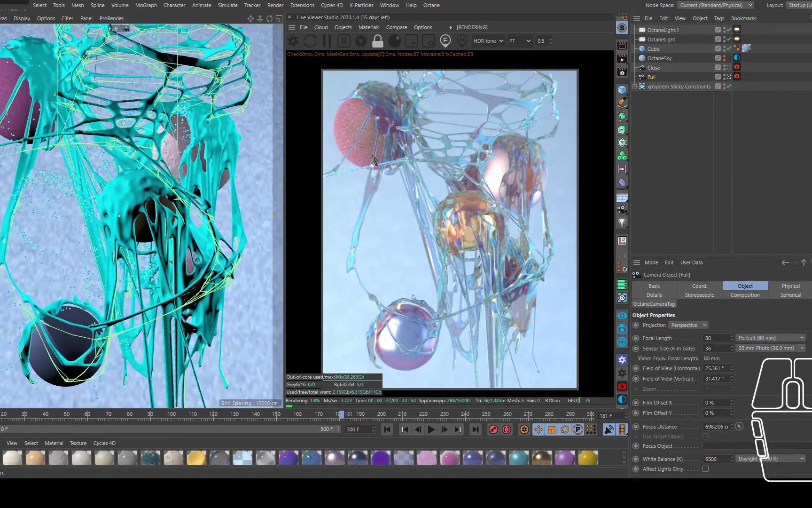812x508 pixels.
Task: Open the Live Viewer kernel settings gear
Action: 360,41
